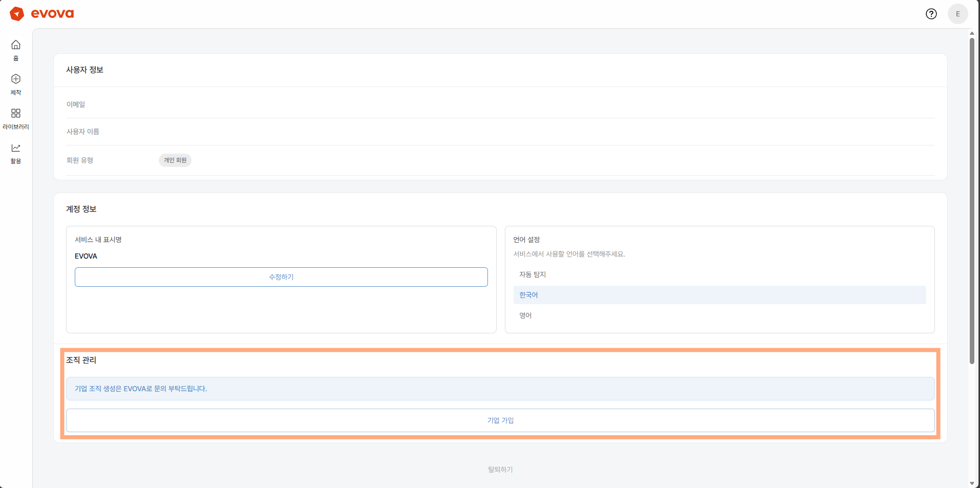Select 자동 탐지 language option
The image size is (980, 488).
click(532, 274)
